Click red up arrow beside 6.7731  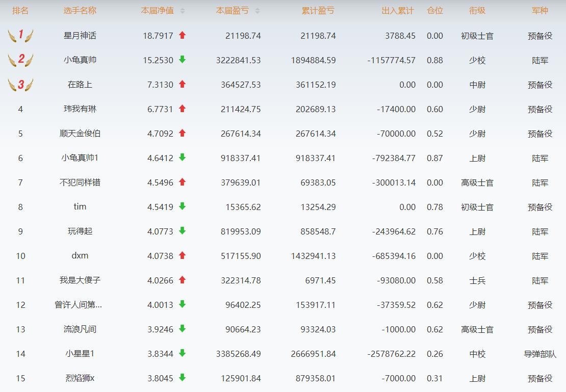tap(182, 109)
